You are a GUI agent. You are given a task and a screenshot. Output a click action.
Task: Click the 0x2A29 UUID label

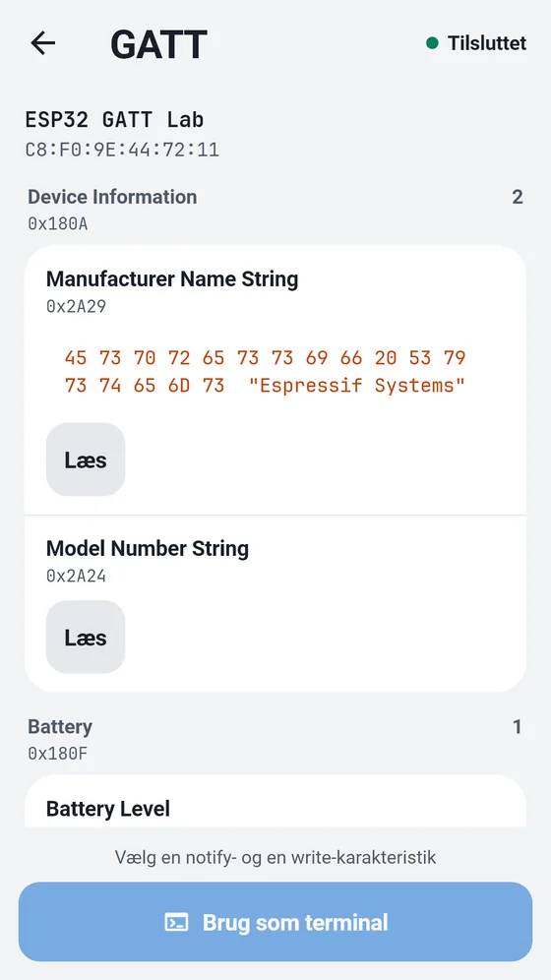coord(76,306)
